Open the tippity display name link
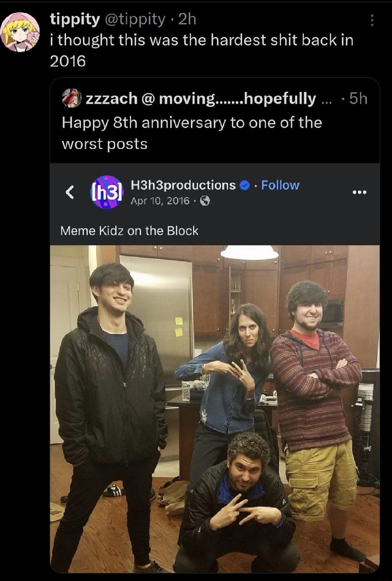The width and height of the screenshot is (392, 581). tap(74, 20)
